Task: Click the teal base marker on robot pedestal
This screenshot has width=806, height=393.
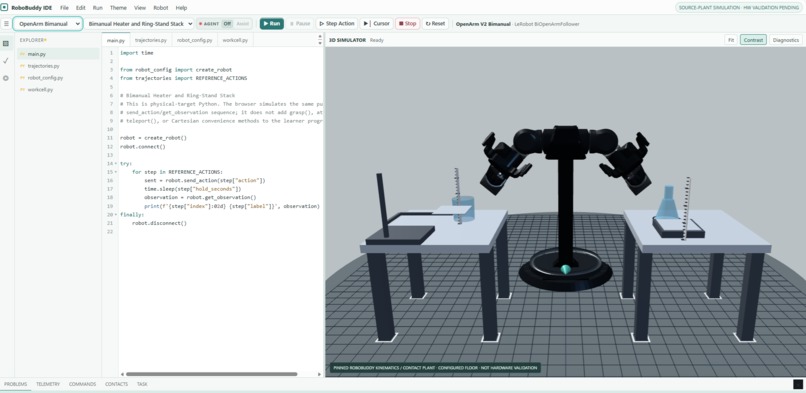Action: click(x=565, y=269)
